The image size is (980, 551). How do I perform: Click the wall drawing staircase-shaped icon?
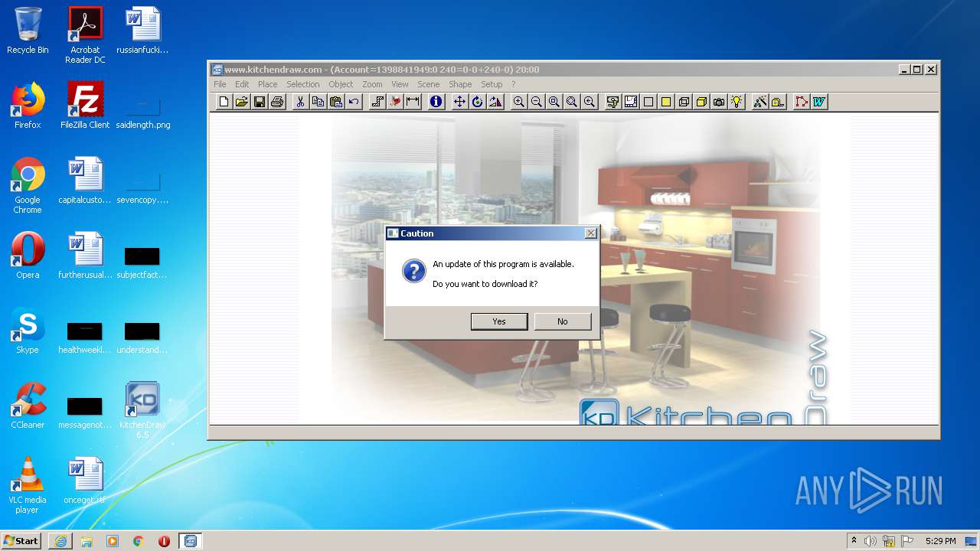tap(377, 102)
